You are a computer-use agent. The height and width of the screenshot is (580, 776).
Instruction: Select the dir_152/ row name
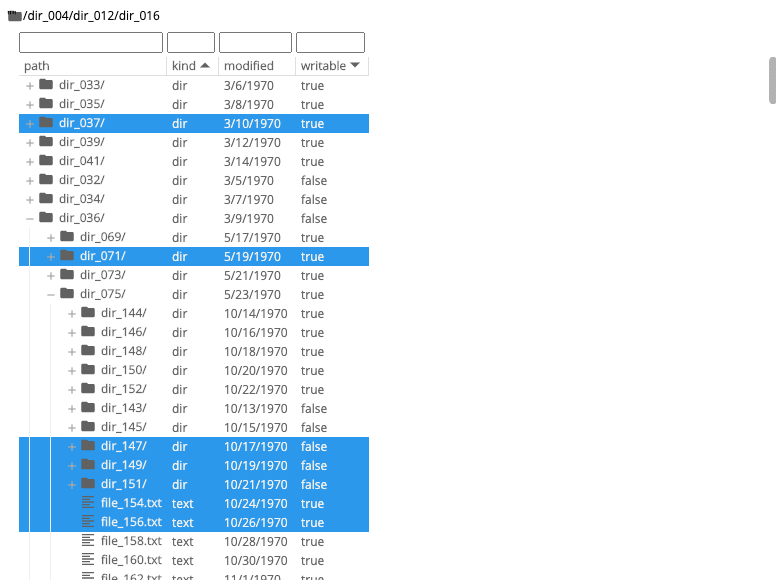(124, 389)
